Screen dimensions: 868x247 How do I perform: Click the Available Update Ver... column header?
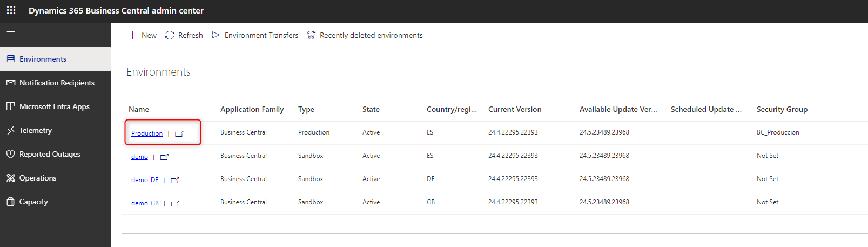618,109
